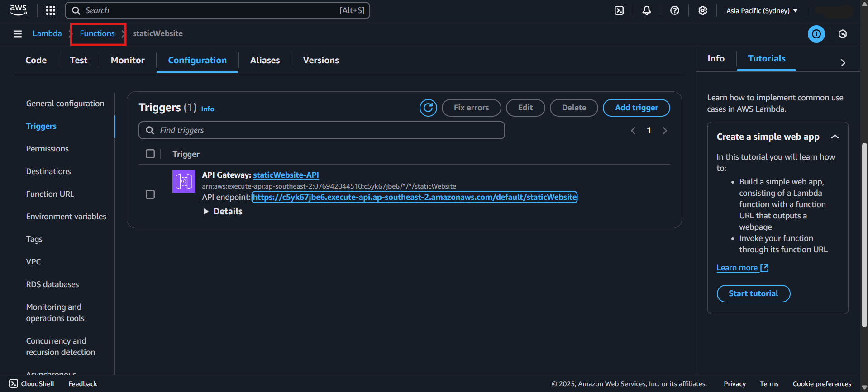Toggle the side navigation hamburger menu

click(18, 34)
